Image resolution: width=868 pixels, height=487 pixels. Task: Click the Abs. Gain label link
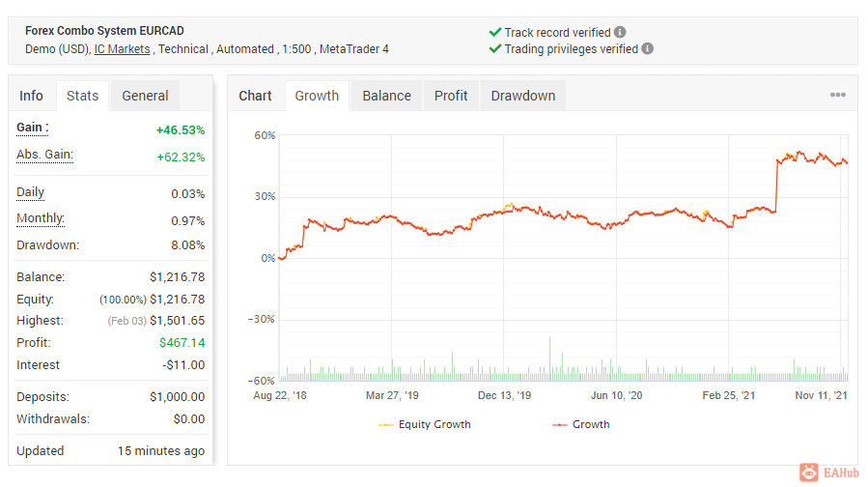[x=44, y=155]
